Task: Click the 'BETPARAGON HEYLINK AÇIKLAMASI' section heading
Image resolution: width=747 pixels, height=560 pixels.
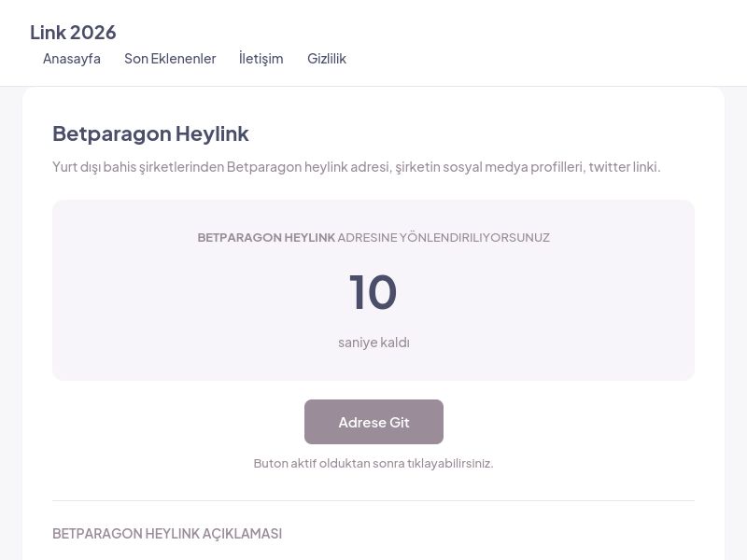Action: pos(167,534)
